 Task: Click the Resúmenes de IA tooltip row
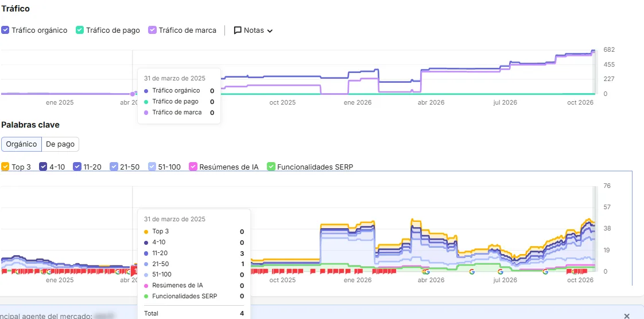click(x=194, y=285)
